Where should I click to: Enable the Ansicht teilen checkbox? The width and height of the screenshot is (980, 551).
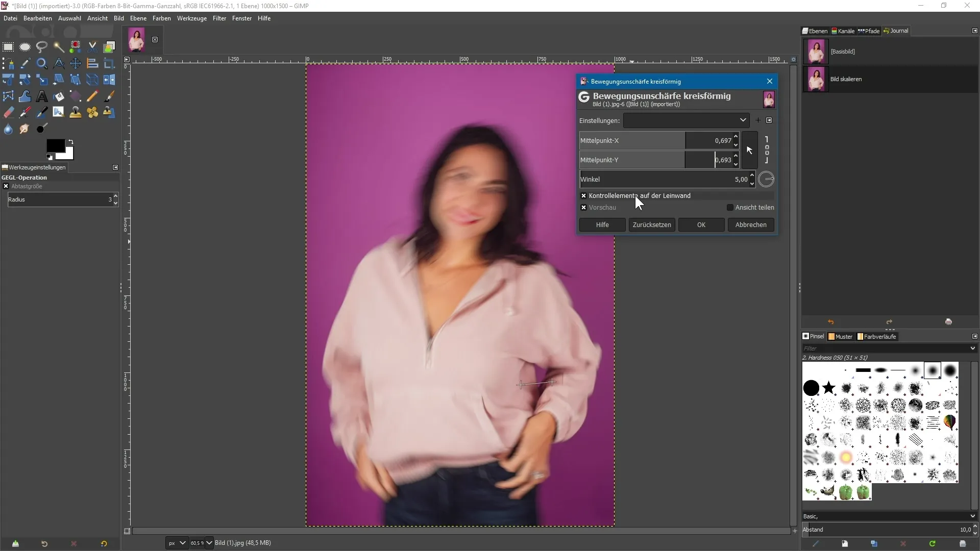(x=730, y=208)
